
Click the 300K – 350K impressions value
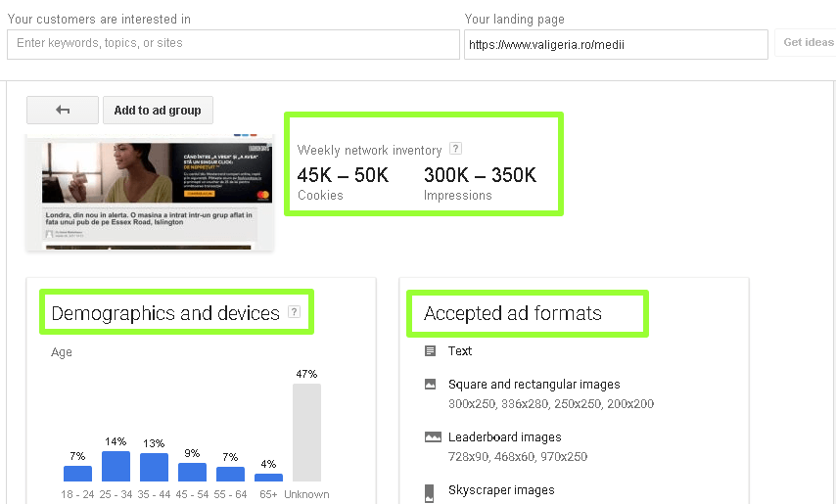pos(480,175)
